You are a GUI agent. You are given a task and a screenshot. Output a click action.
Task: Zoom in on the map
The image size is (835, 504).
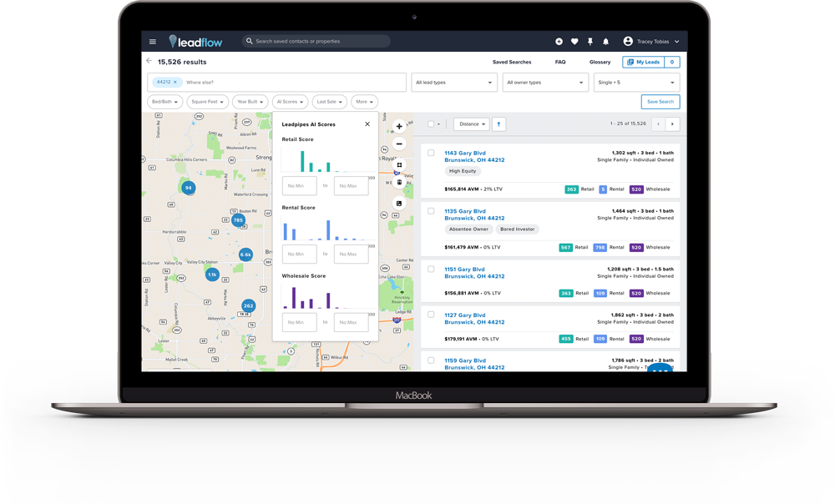[x=399, y=127]
